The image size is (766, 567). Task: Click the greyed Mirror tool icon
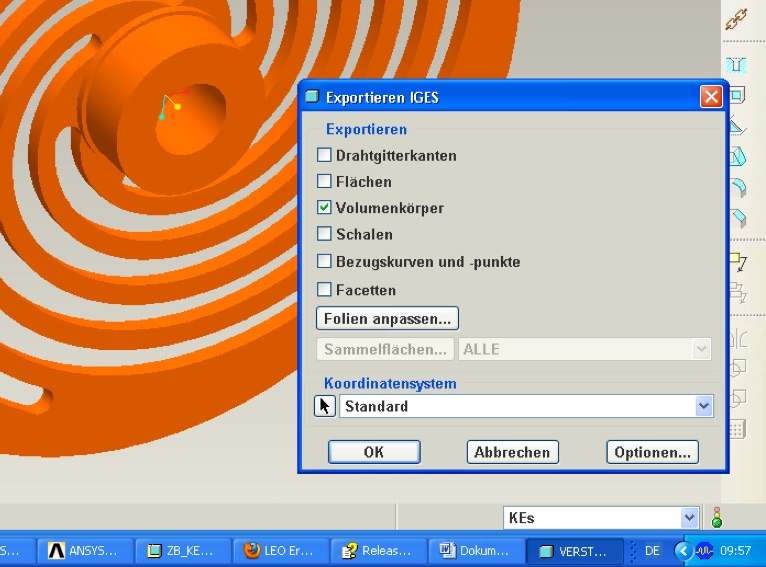click(x=738, y=338)
